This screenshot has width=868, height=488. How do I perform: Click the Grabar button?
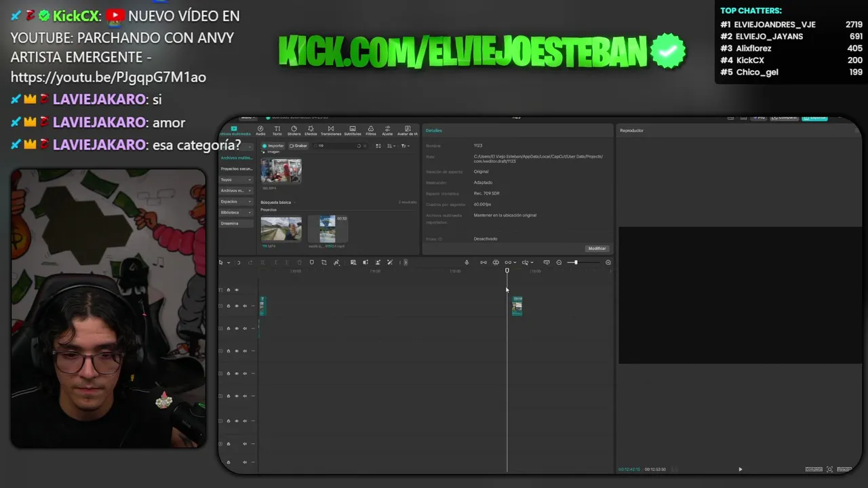pos(298,146)
